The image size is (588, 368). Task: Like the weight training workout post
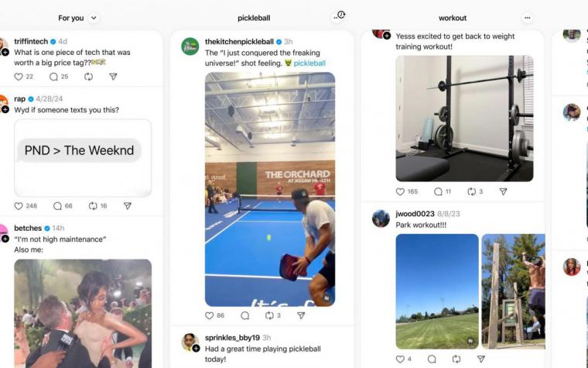400,191
